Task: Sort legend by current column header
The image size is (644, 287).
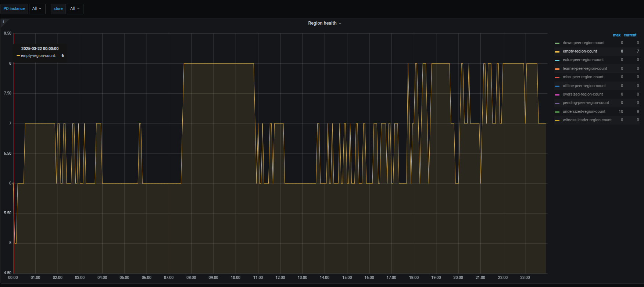Action: (x=630, y=35)
